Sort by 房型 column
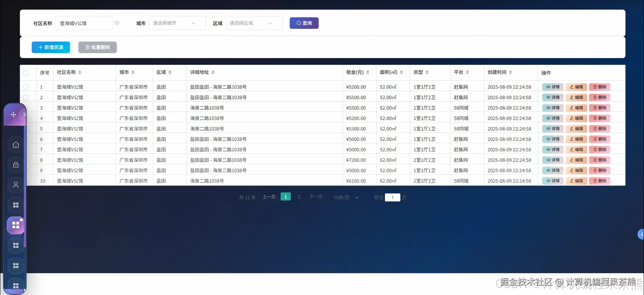644x295 pixels. tap(427, 72)
